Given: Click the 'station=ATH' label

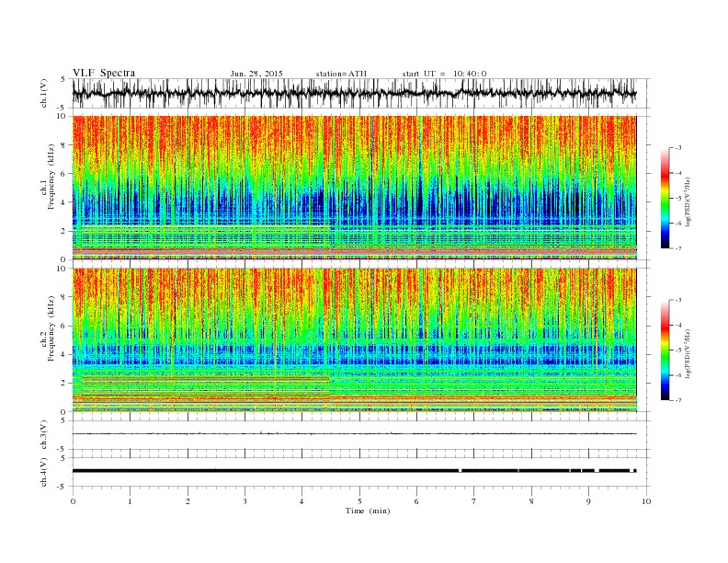Looking at the screenshot, I should point(341,74).
